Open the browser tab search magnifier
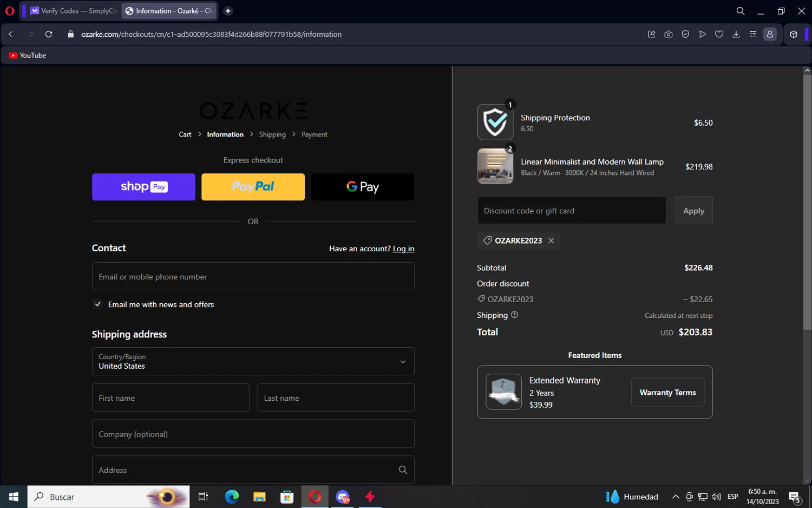This screenshot has width=812, height=508. tap(741, 11)
